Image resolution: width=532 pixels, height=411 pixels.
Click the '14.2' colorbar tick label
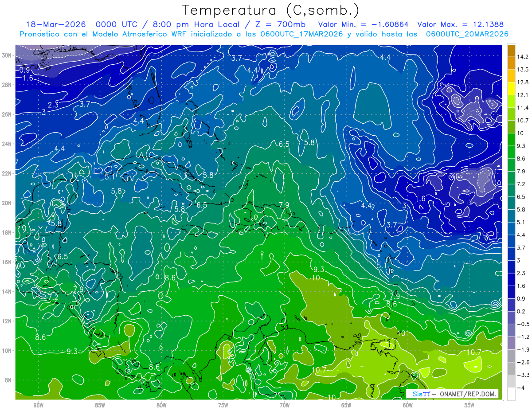[x=523, y=57]
